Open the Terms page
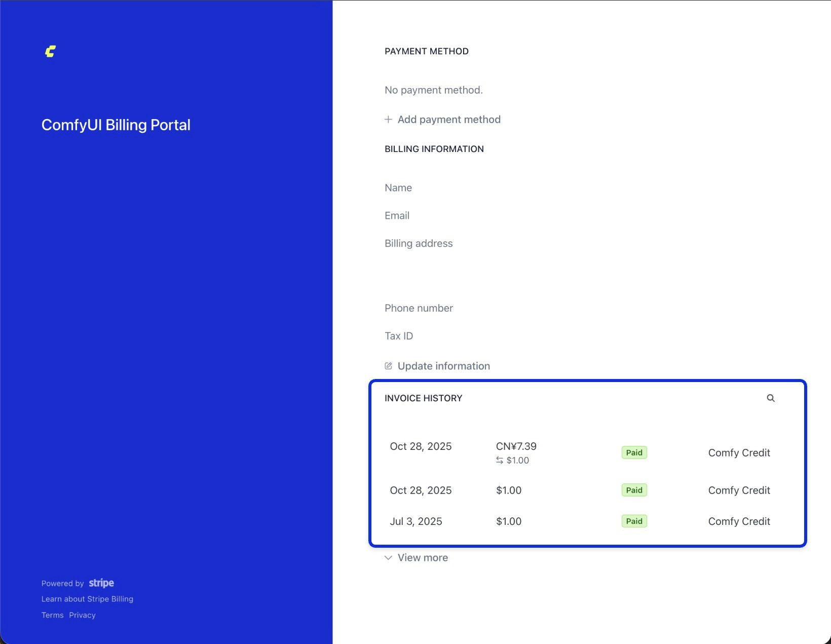Screen dimensions: 831x644 [x=52, y=615]
